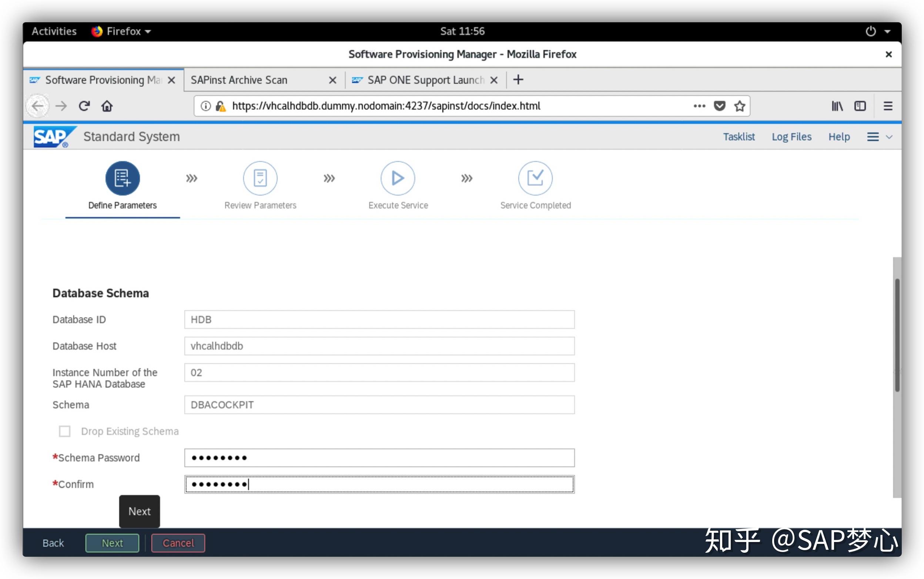Image resolution: width=924 pixels, height=579 pixels.
Task: Enable the Drop Existing Schema checkbox
Action: click(65, 431)
